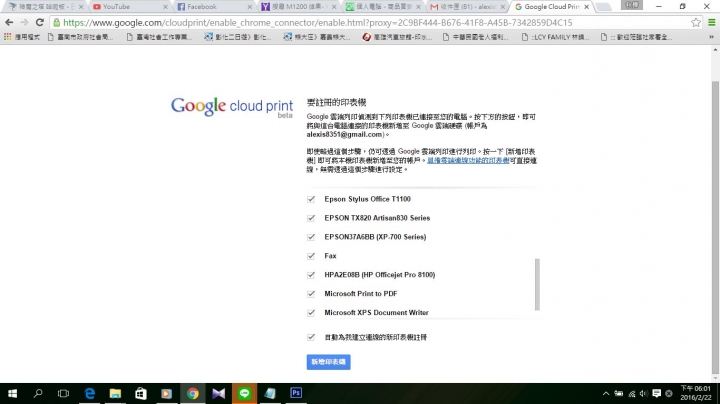Open the Windows Store taskbar icon
The image size is (720, 404).
[x=141, y=393]
